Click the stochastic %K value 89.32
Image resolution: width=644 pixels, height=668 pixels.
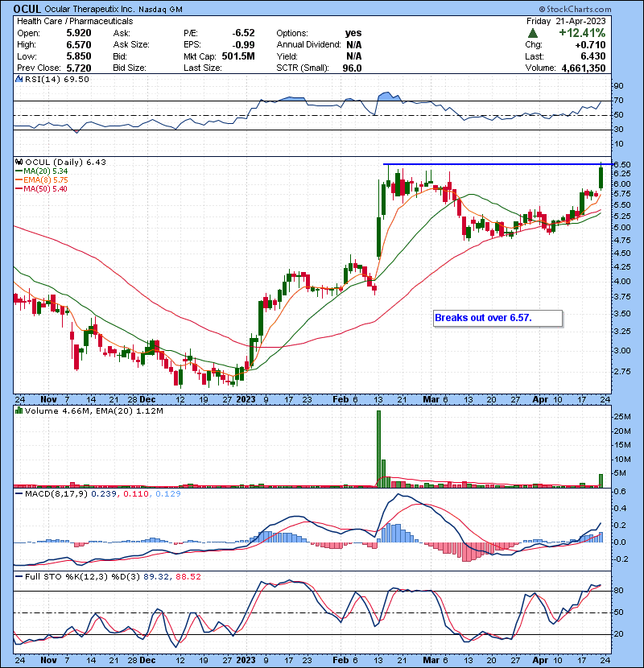tap(156, 577)
